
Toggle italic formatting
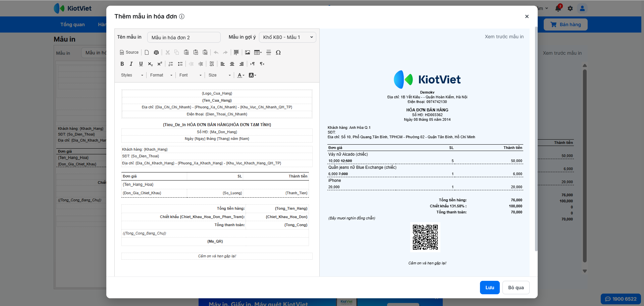pos(131,64)
